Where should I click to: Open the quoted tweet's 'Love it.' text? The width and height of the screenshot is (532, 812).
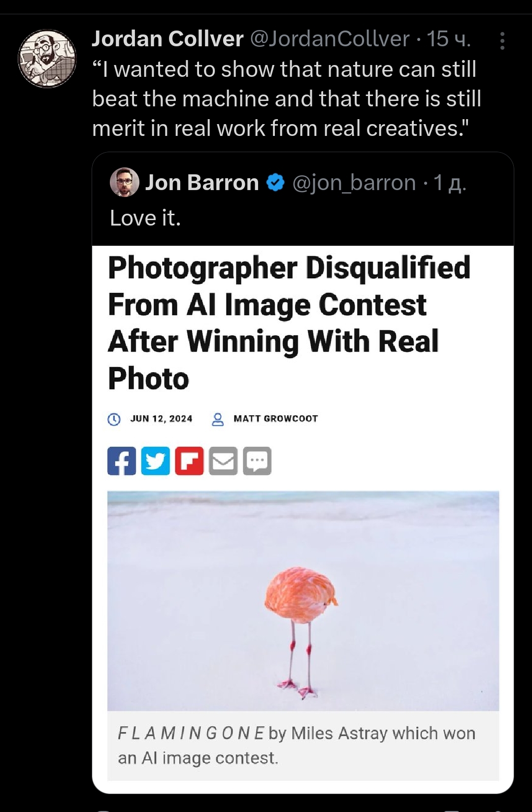(x=145, y=218)
